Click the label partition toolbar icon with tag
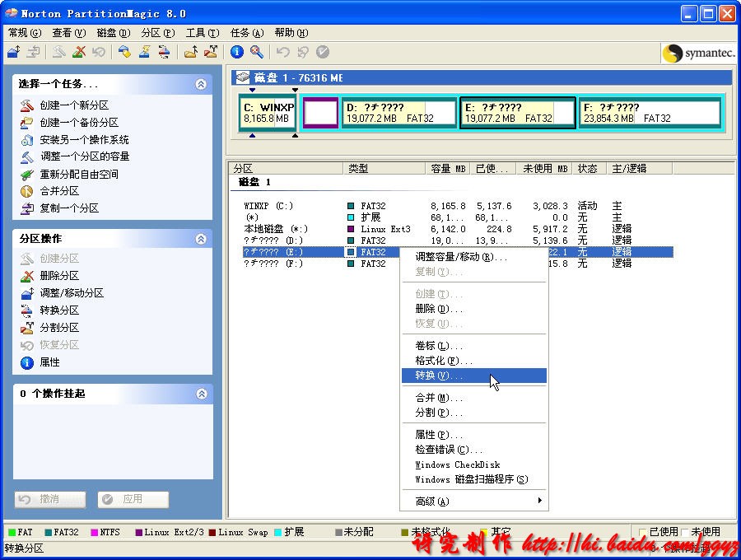This screenshot has height=560, width=741. [x=125, y=52]
